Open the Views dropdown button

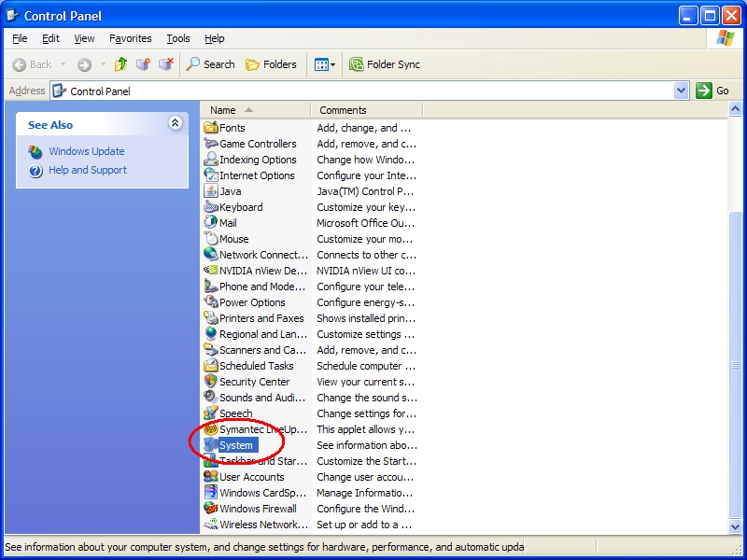[x=324, y=64]
